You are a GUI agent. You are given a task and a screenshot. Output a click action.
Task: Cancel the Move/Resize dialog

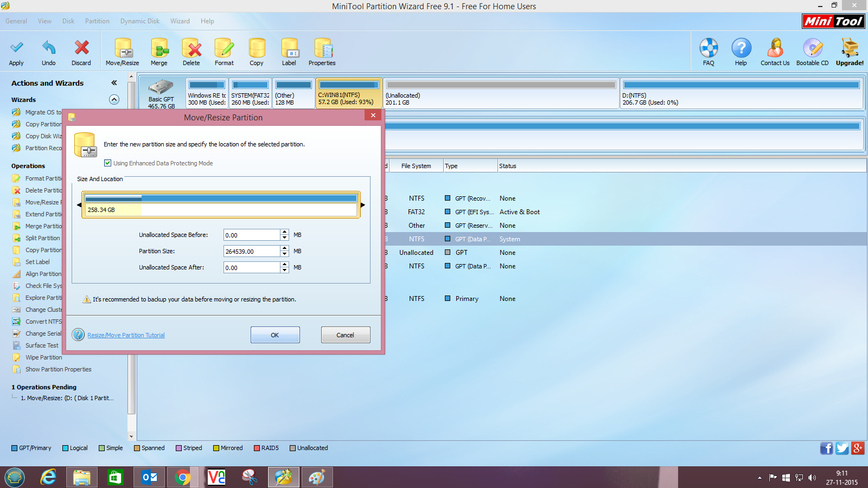pos(346,335)
